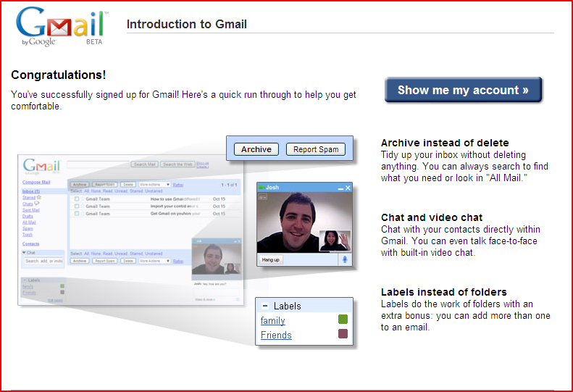Open the Spam folder in the preview sidebar
Screen dimensions: 573x392
coord(28,228)
